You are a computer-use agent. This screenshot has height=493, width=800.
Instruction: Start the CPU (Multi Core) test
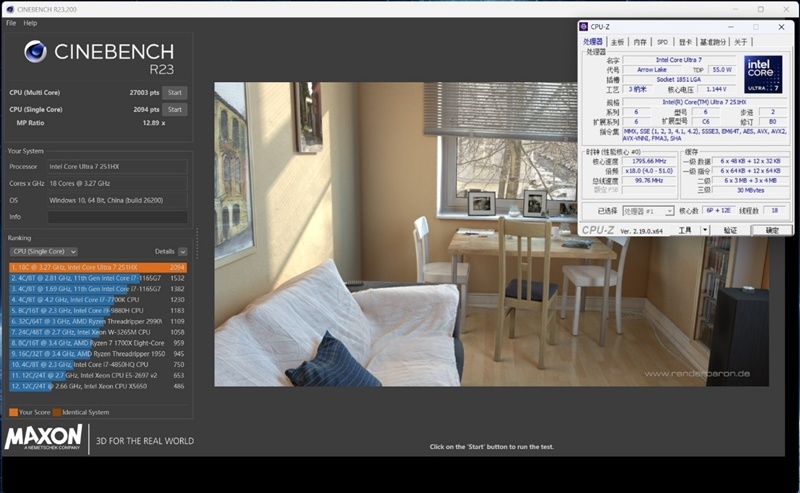click(174, 92)
